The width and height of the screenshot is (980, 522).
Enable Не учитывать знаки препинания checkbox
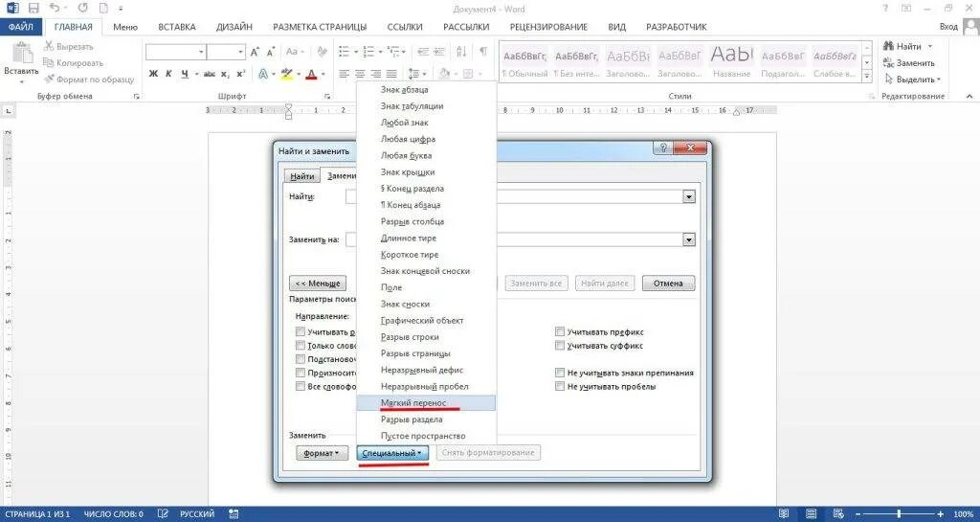point(559,373)
